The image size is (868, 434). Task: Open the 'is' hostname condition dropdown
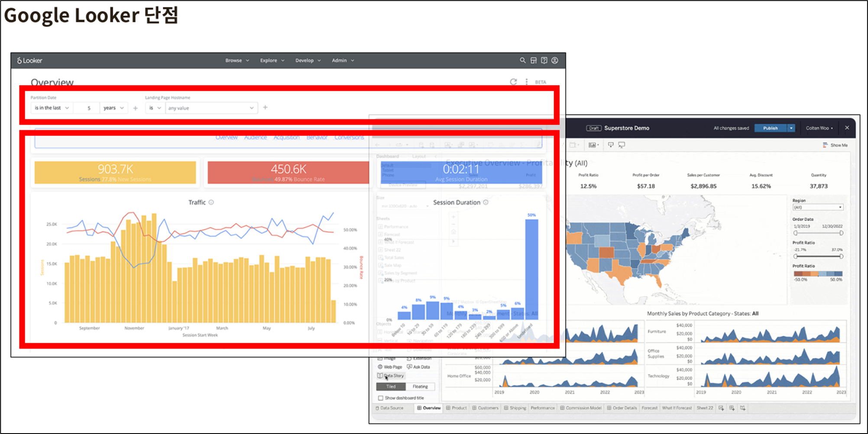coord(155,108)
